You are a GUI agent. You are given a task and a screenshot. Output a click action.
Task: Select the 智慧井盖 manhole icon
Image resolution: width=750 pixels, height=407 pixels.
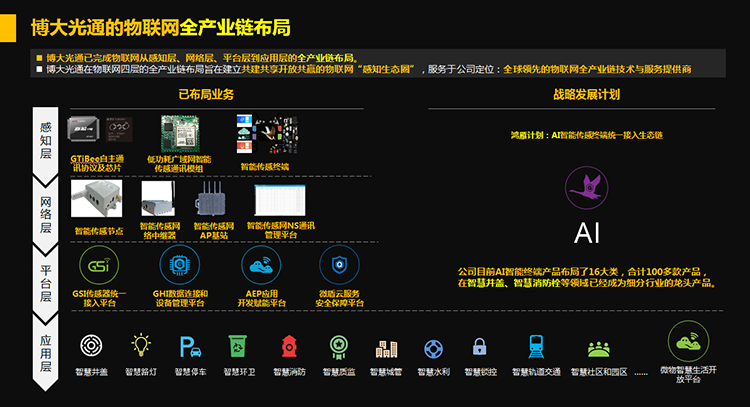91,345
